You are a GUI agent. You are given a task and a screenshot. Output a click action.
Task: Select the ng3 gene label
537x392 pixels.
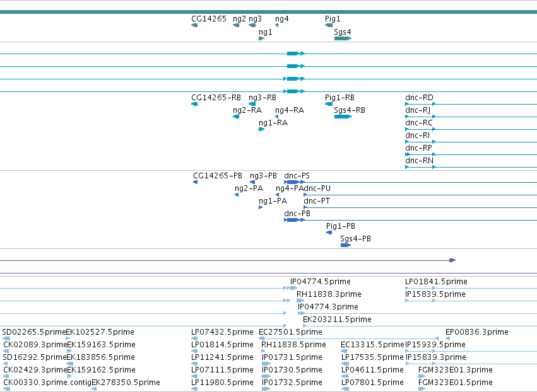click(x=255, y=19)
